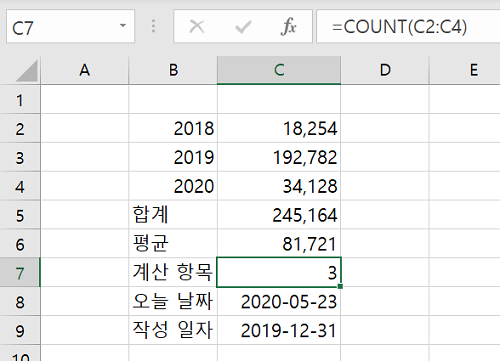Select the column A header
The height and width of the screenshot is (361, 500).
(85, 70)
